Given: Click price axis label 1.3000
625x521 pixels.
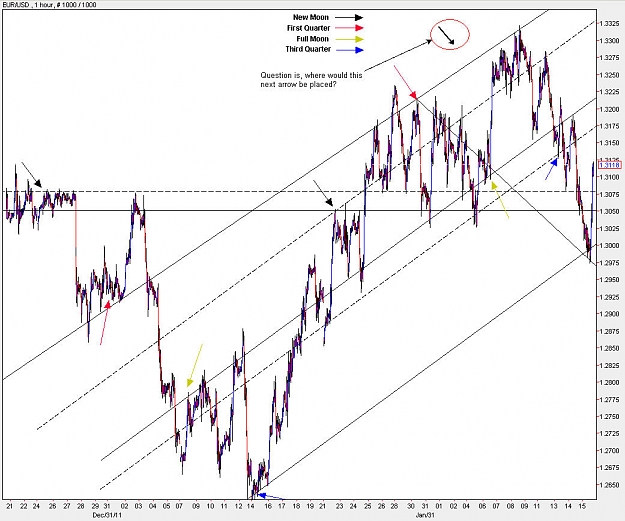Looking at the screenshot, I should point(609,246).
